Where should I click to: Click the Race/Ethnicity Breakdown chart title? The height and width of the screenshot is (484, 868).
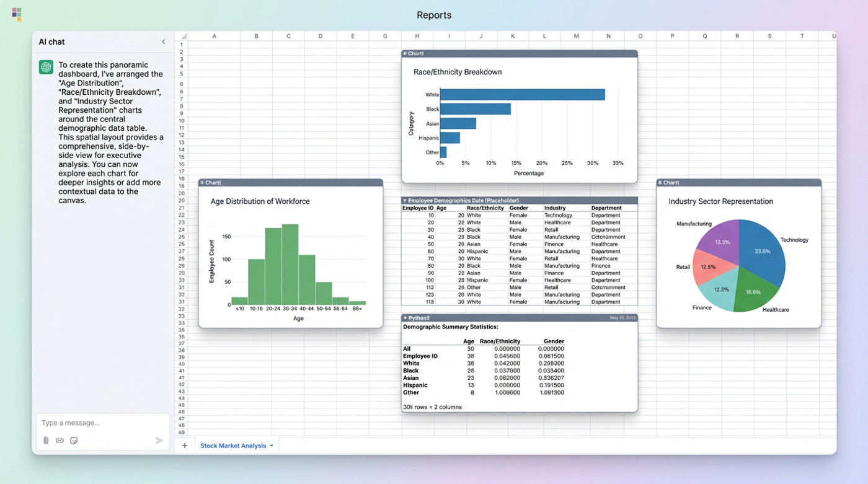pos(458,72)
